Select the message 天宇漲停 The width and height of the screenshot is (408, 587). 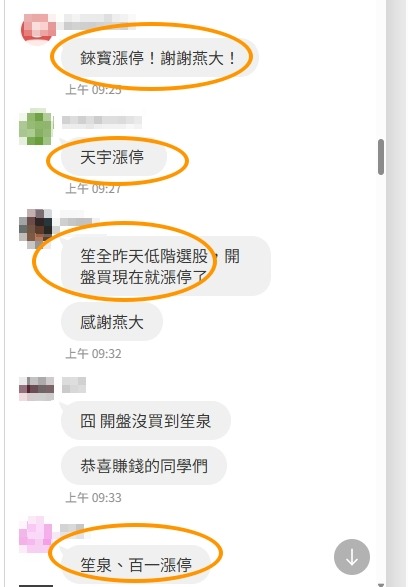click(113, 157)
